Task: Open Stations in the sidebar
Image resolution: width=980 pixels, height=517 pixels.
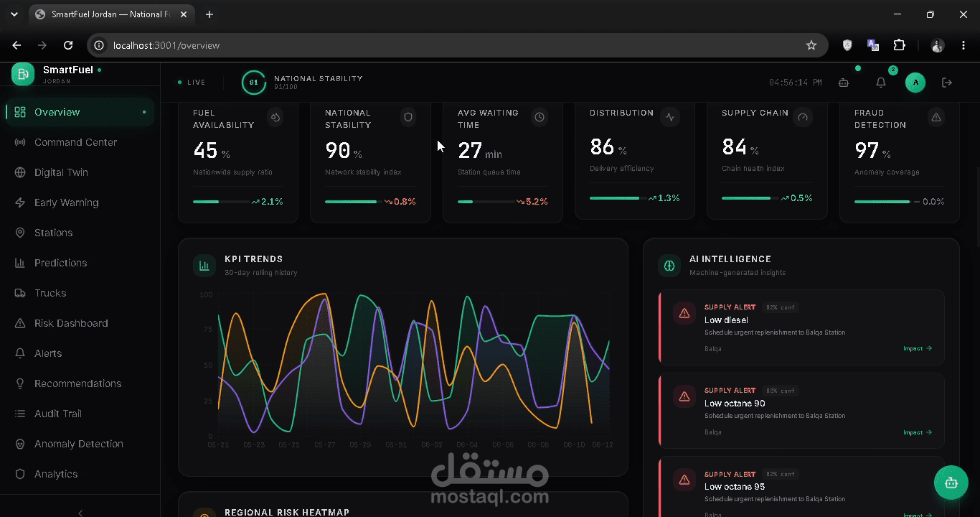Action: point(80,233)
